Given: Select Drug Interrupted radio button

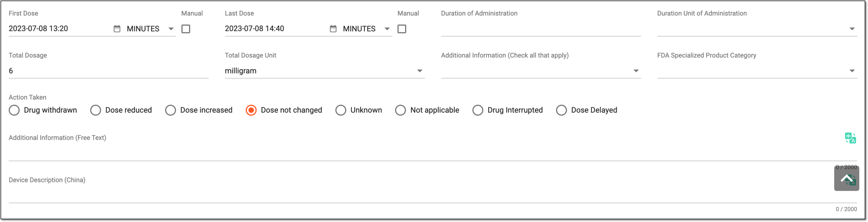Looking at the screenshot, I should coord(478,110).
